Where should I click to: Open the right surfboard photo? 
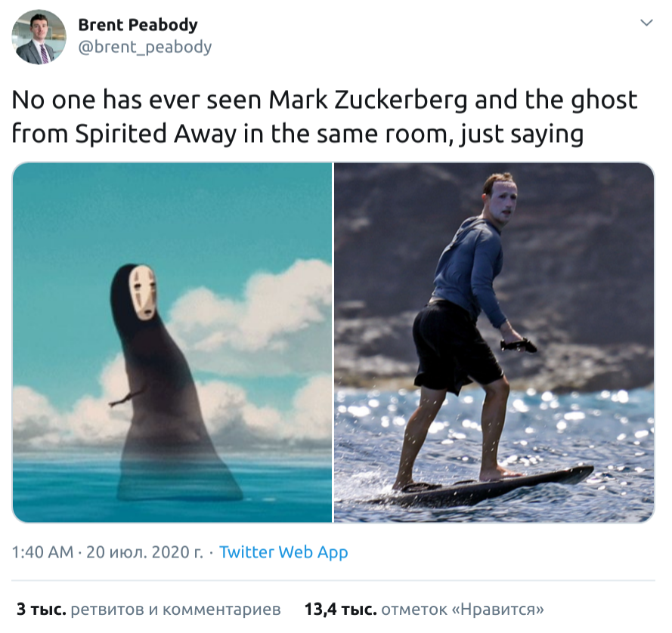(494, 342)
